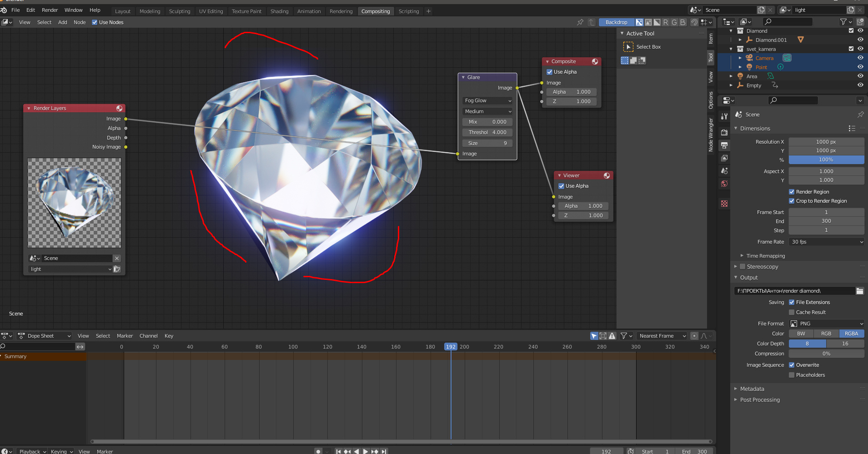Select RGBA color mode button
This screenshot has width=868, height=454.
point(851,334)
